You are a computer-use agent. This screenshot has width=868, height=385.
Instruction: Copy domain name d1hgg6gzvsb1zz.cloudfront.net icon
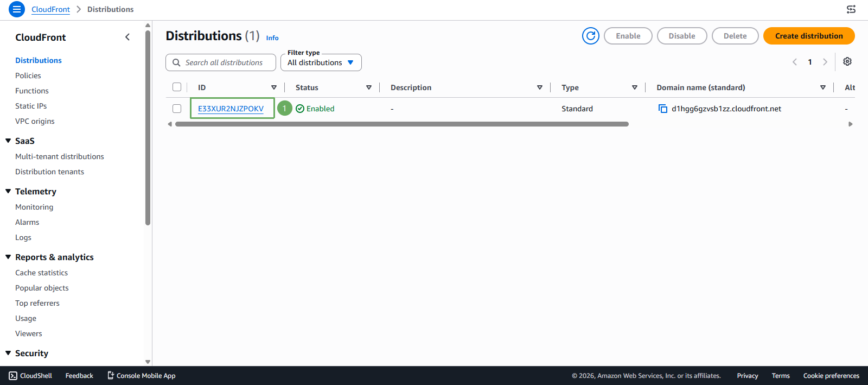tap(662, 109)
